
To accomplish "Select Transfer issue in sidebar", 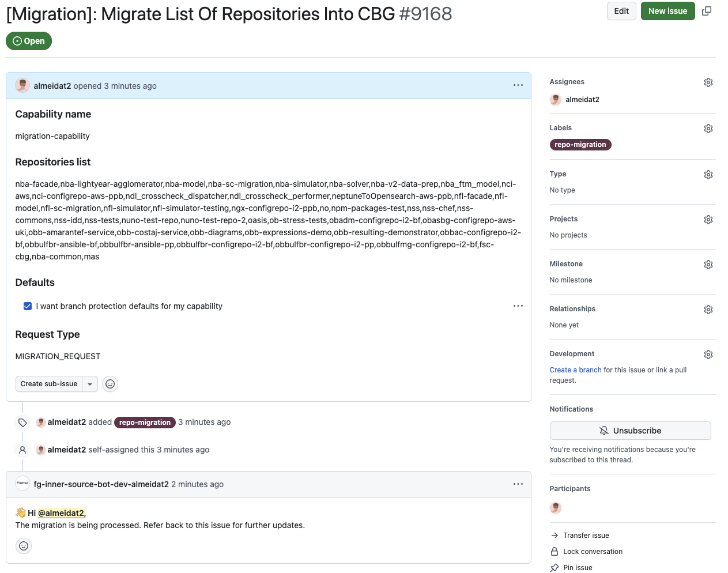I will point(586,536).
